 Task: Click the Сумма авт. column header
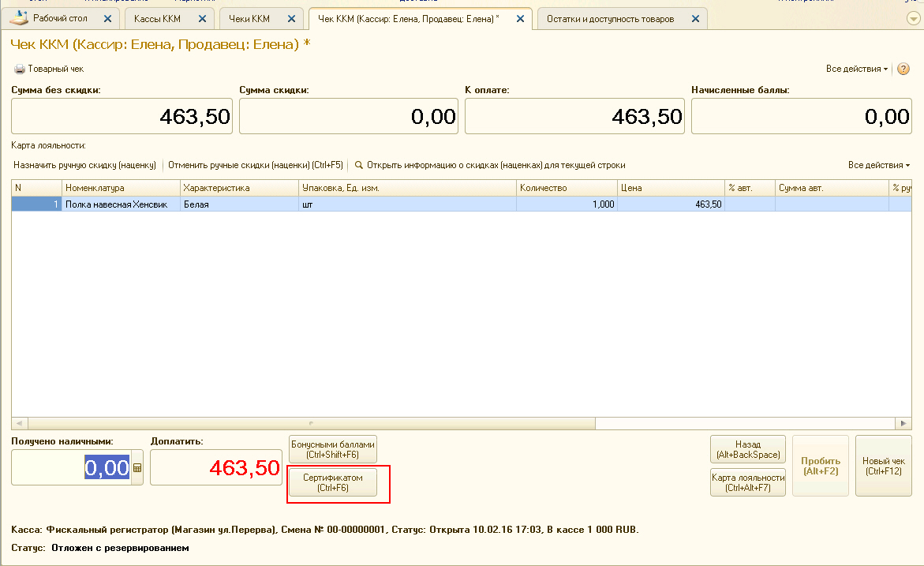[832, 188]
